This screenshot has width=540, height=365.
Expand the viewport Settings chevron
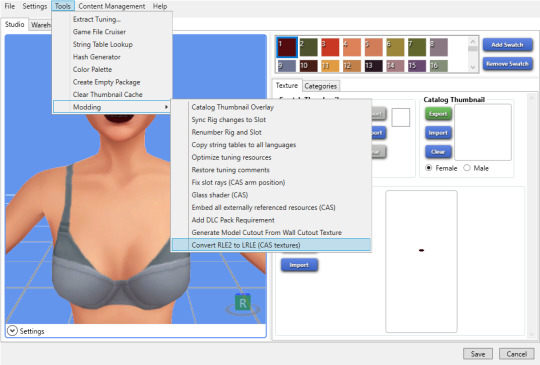[12, 331]
